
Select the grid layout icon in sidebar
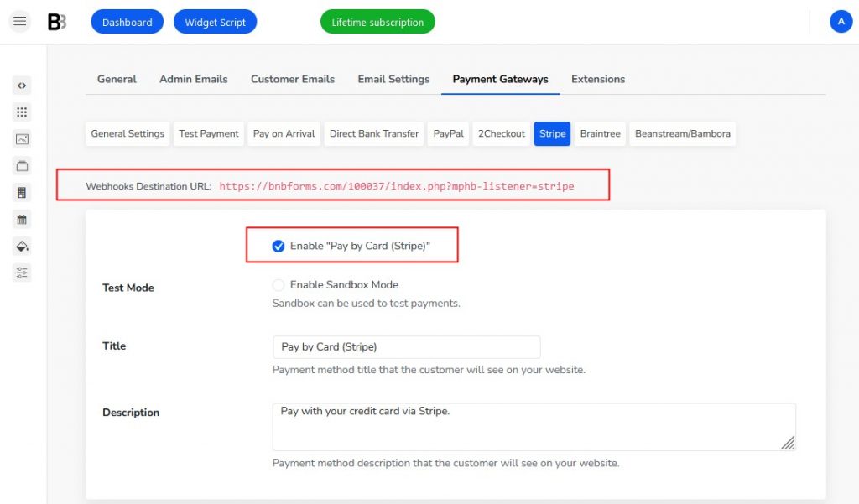pyautogui.click(x=21, y=112)
